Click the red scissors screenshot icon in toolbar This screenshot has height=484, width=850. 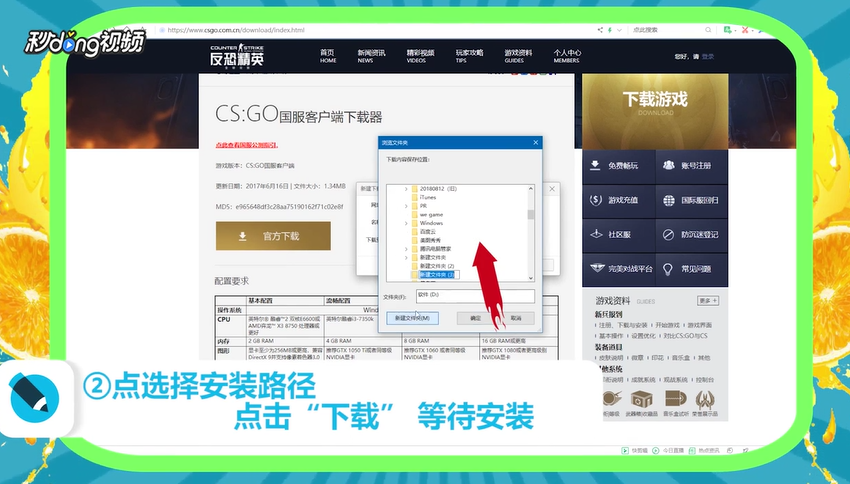coord(745,30)
